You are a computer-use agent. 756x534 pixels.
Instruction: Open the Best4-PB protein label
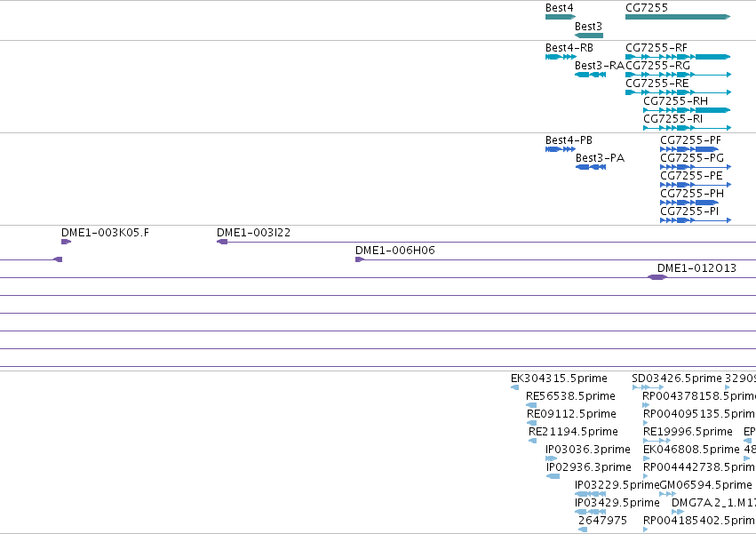(x=569, y=139)
